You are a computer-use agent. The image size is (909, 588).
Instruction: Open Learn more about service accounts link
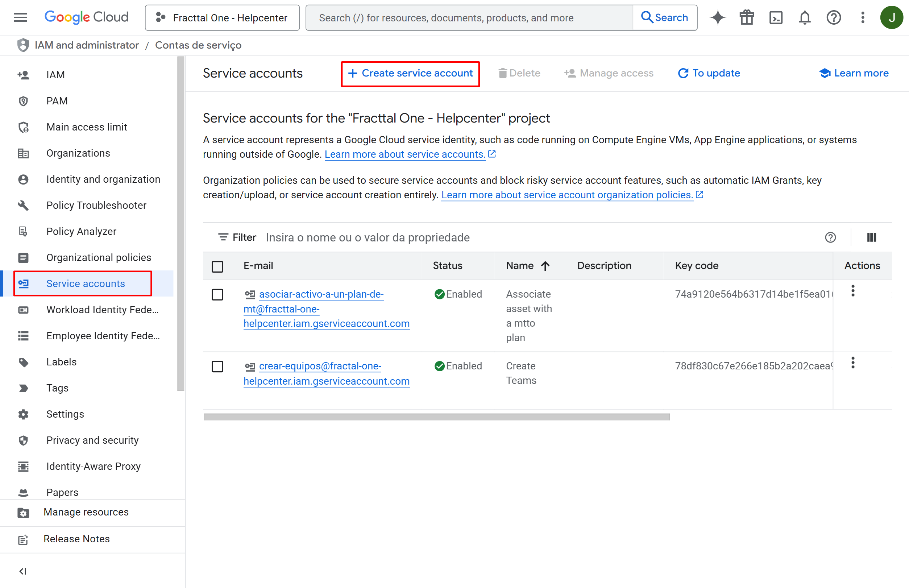(405, 154)
